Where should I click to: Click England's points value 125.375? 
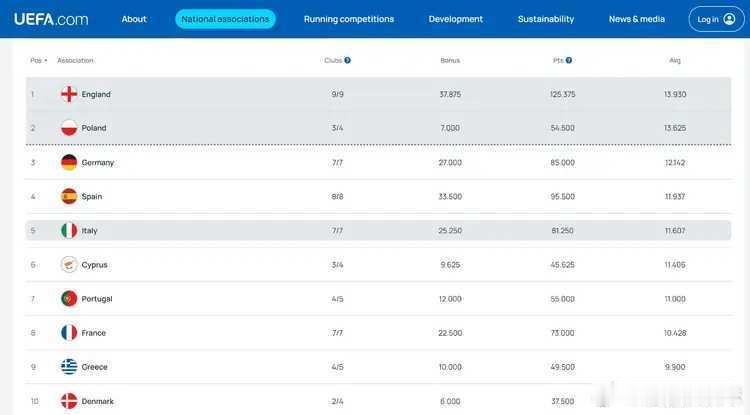(x=562, y=94)
